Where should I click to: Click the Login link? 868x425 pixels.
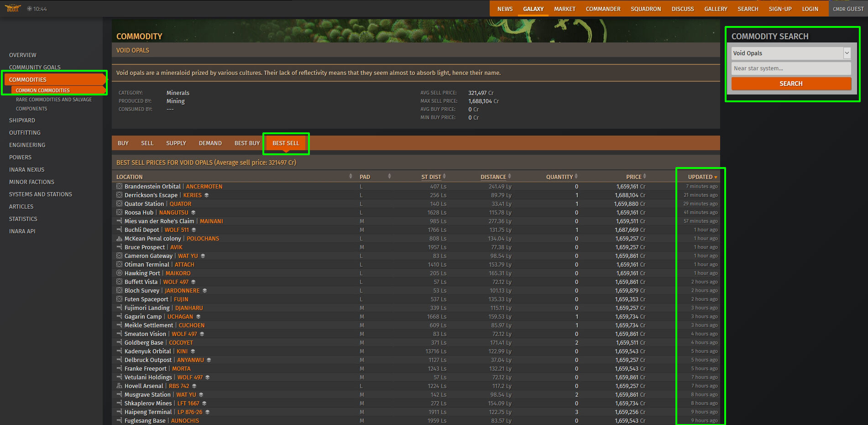pyautogui.click(x=810, y=9)
